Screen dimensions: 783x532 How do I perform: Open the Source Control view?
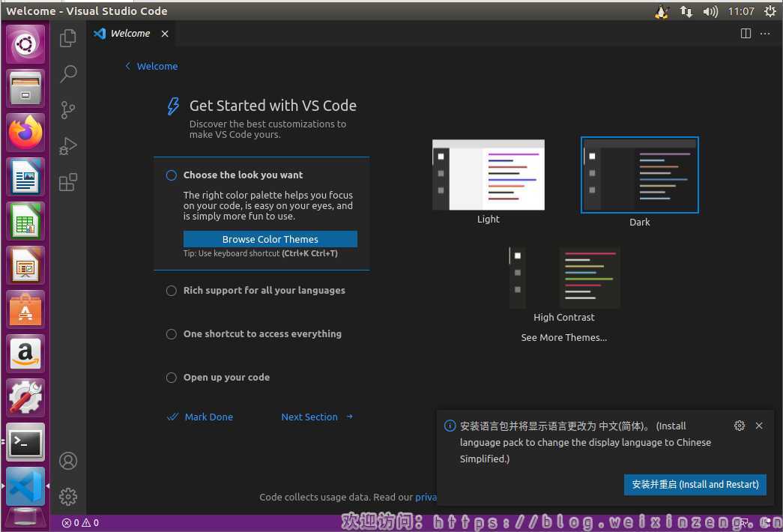(68, 110)
